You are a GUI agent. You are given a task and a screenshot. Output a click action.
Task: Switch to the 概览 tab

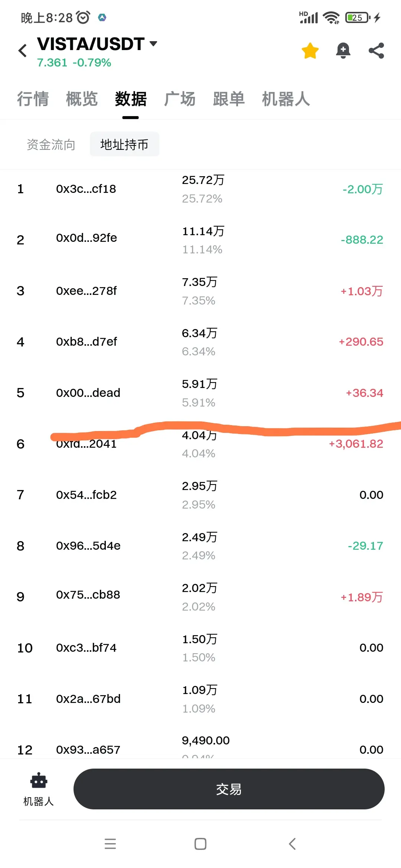[x=82, y=99]
